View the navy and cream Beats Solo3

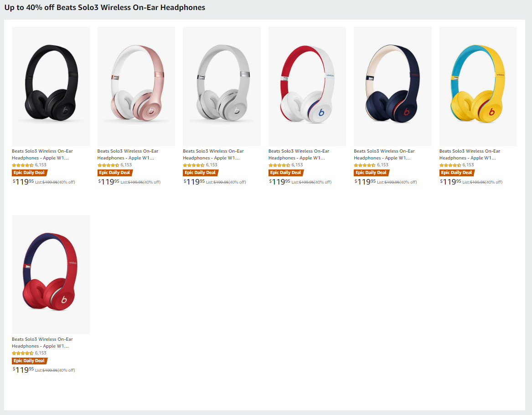tap(393, 87)
